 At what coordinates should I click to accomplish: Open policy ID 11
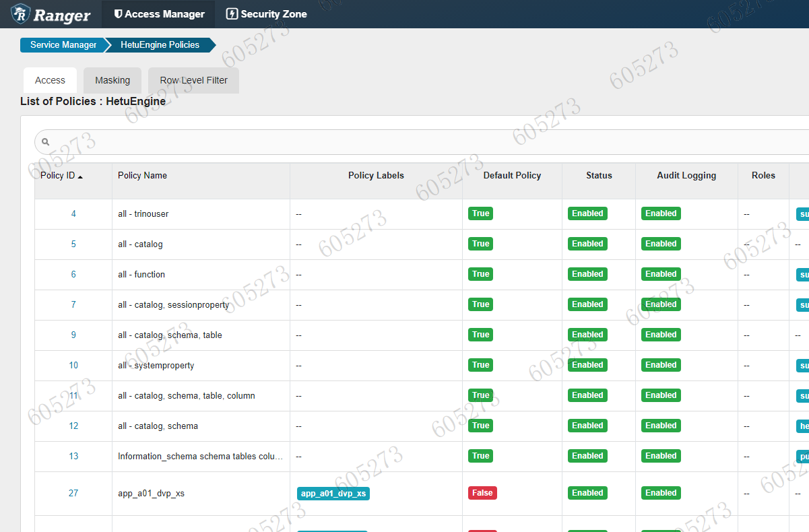click(x=73, y=396)
